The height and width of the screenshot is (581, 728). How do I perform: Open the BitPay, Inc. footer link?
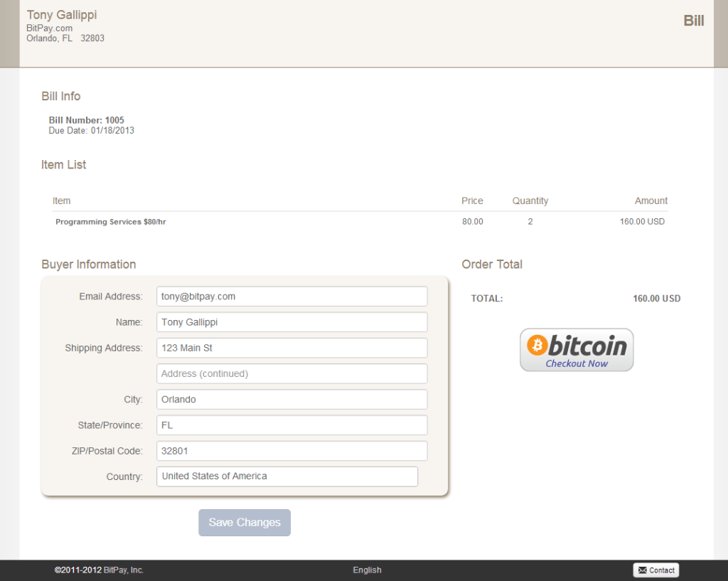pyautogui.click(x=124, y=570)
